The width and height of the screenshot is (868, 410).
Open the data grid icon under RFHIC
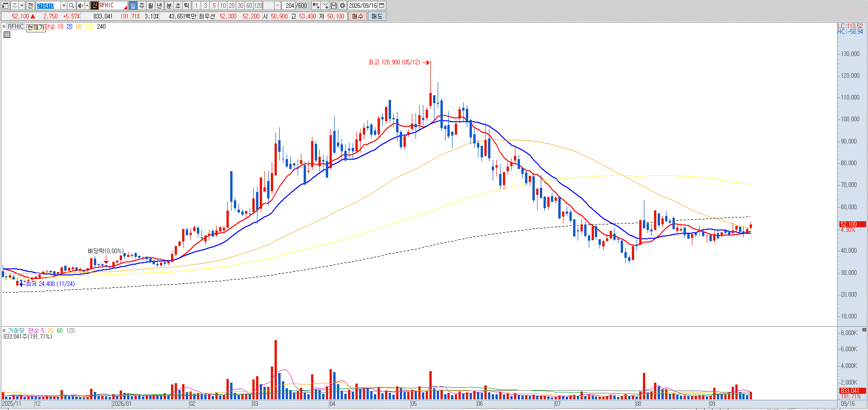tap(7, 35)
